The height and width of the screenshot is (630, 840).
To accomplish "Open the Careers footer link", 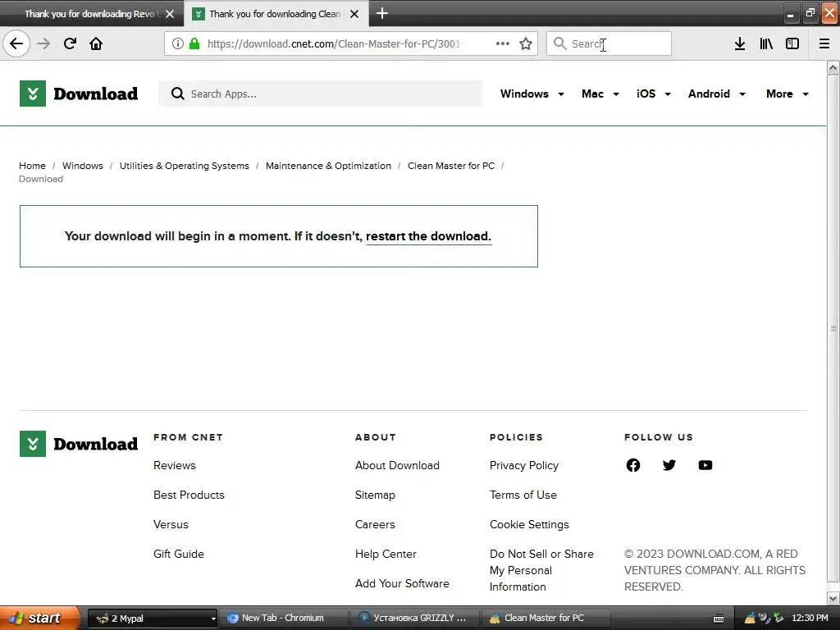I will pos(374,524).
